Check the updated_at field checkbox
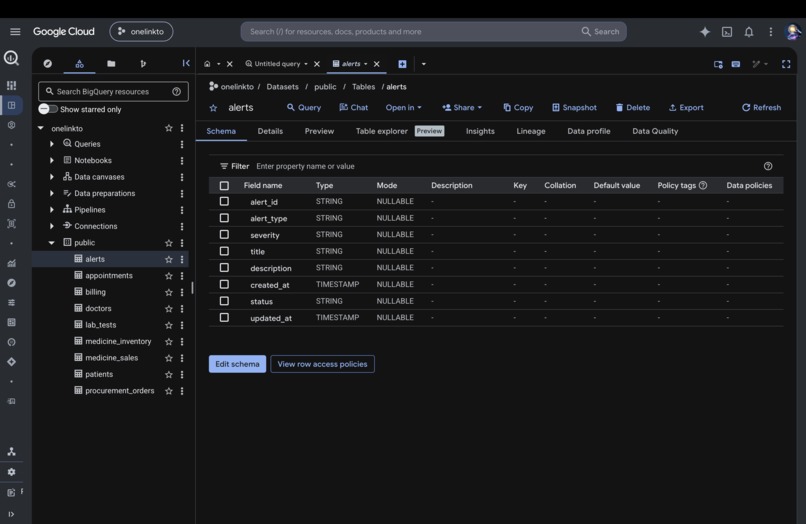Image resolution: width=806 pixels, height=524 pixels. tap(224, 318)
